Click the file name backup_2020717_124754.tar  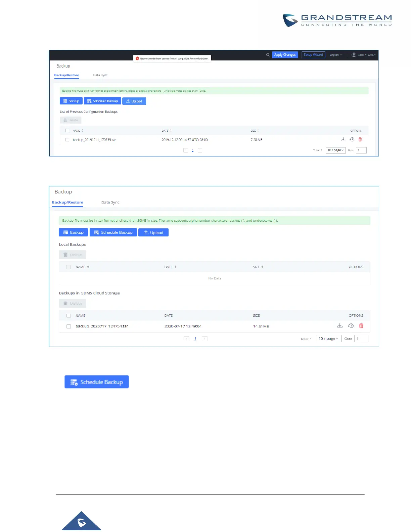(102, 326)
